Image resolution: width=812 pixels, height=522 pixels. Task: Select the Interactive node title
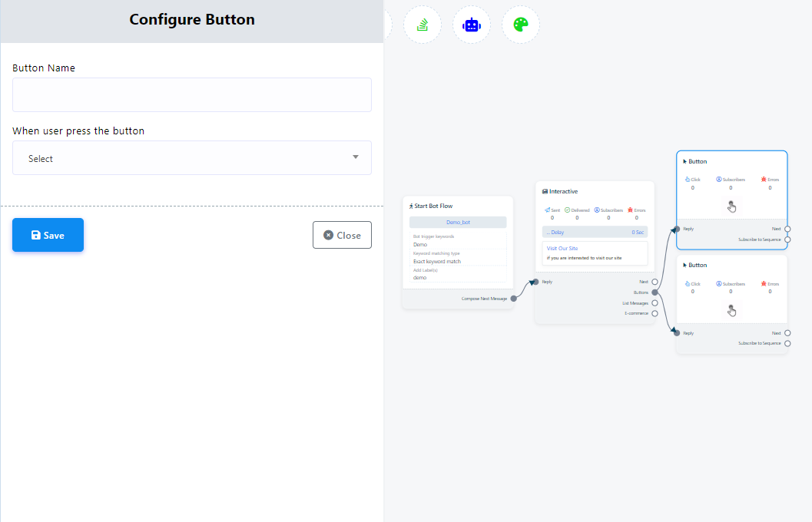pyautogui.click(x=563, y=191)
